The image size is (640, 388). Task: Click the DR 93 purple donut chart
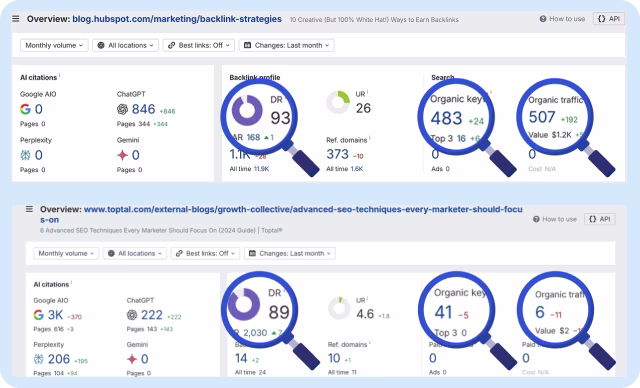(x=247, y=110)
